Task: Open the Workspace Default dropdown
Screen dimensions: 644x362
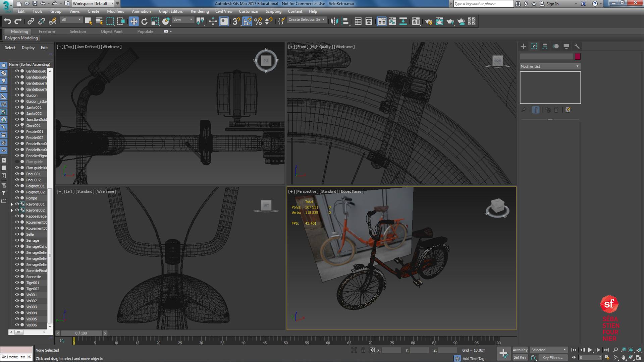Action: point(93,4)
